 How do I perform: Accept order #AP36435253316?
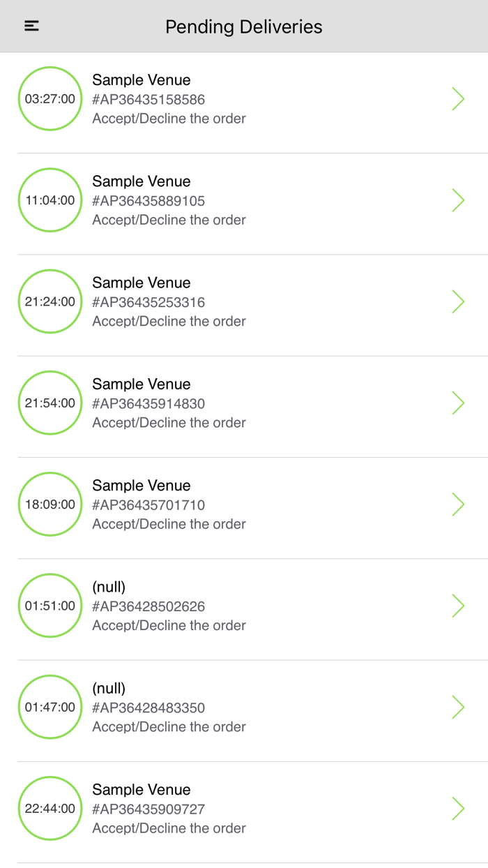tap(458, 301)
